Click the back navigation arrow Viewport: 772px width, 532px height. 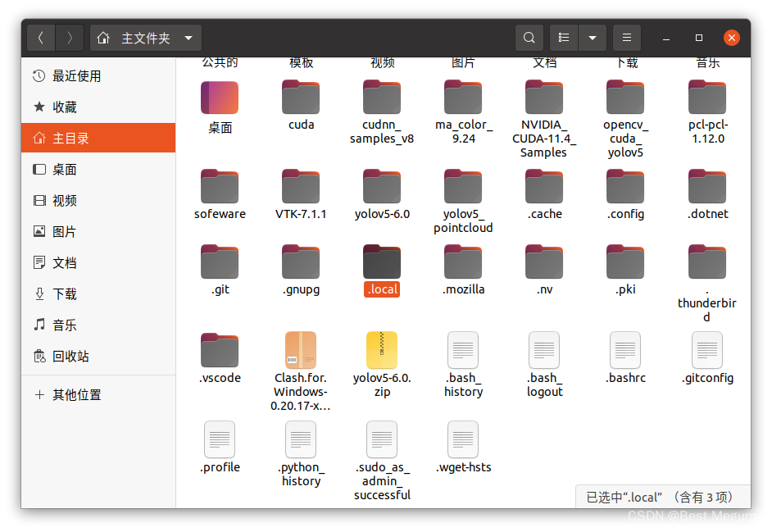point(40,37)
